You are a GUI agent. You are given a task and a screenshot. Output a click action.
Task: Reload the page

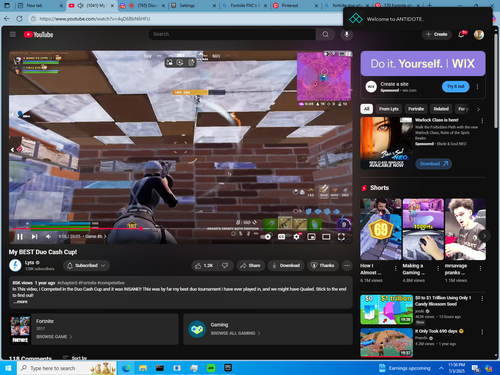tap(20, 19)
